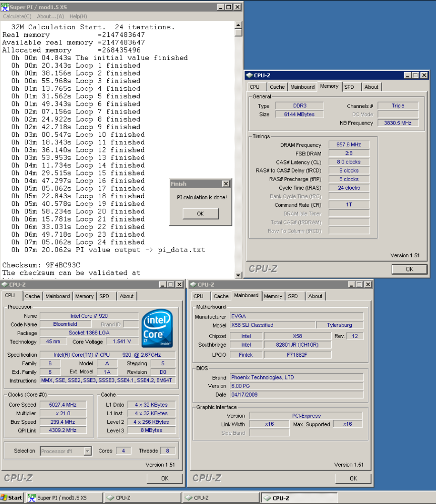This screenshot has height=504, width=436.
Task: Click the processor Name field Intel Core i7 920
Action: point(89,316)
